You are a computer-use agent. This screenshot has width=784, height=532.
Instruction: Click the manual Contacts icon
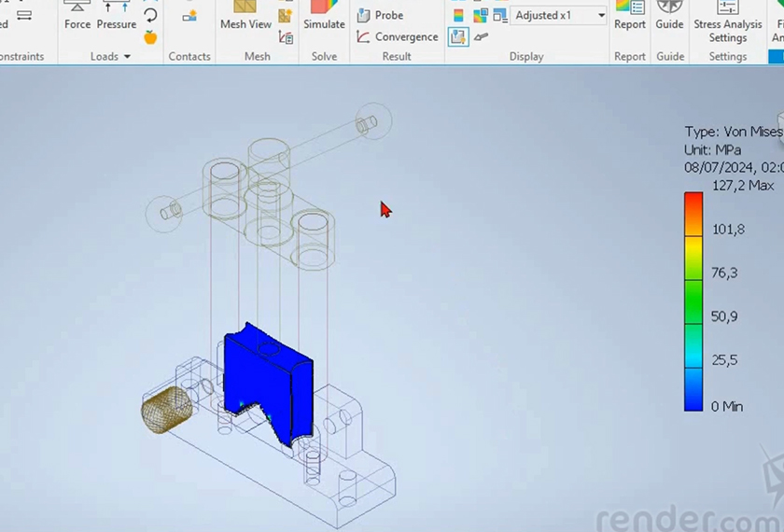[x=189, y=16]
